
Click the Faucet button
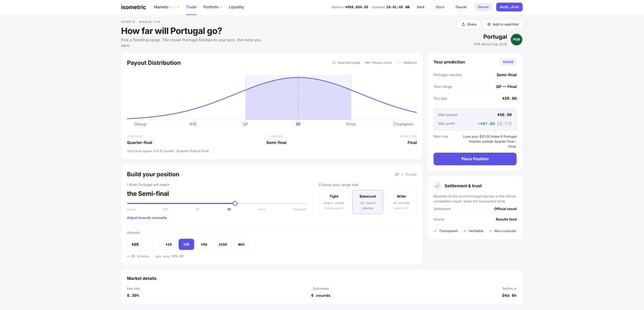461,7
